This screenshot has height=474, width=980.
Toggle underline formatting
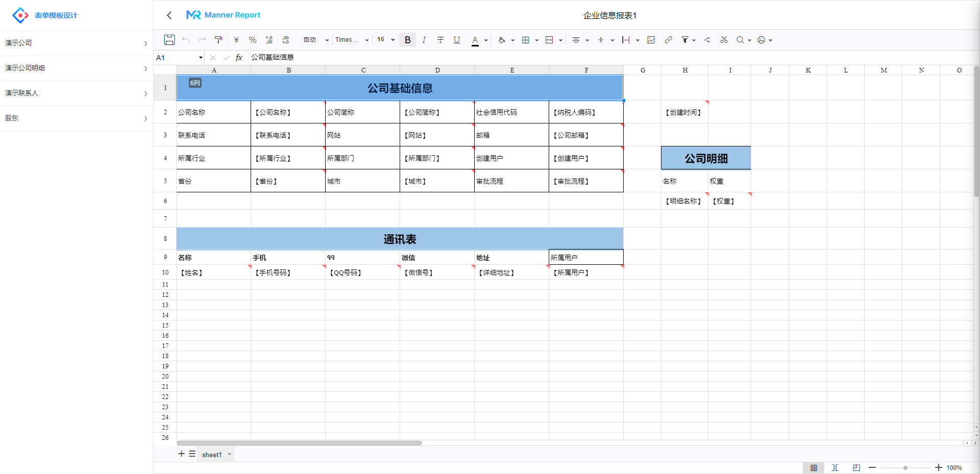coord(457,40)
